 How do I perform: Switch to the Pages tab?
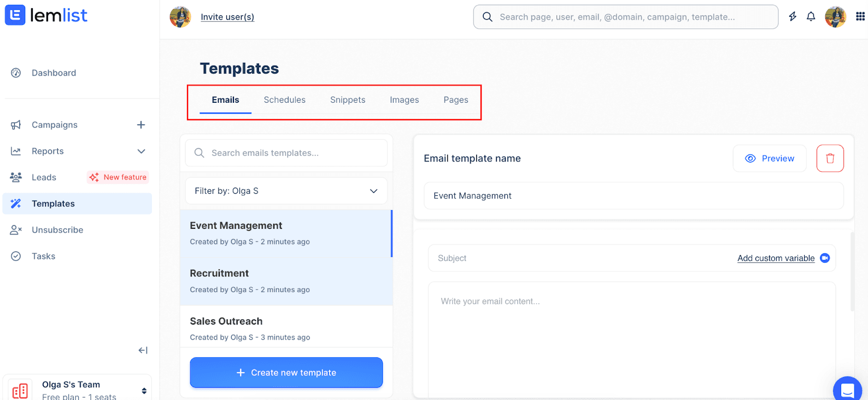(456, 100)
